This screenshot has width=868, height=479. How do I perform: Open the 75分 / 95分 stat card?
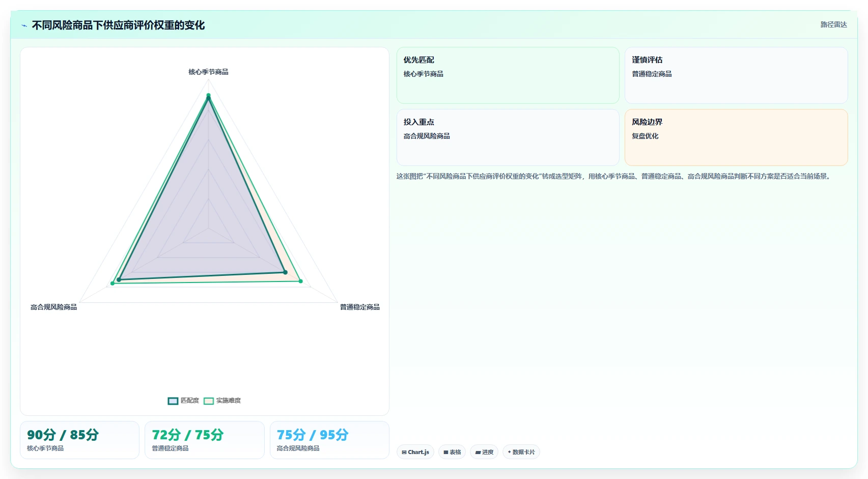(x=329, y=440)
